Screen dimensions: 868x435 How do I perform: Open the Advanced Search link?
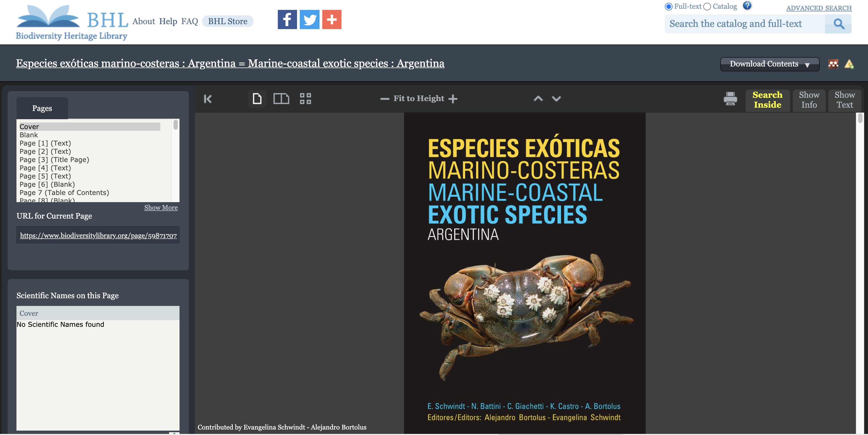pos(819,8)
